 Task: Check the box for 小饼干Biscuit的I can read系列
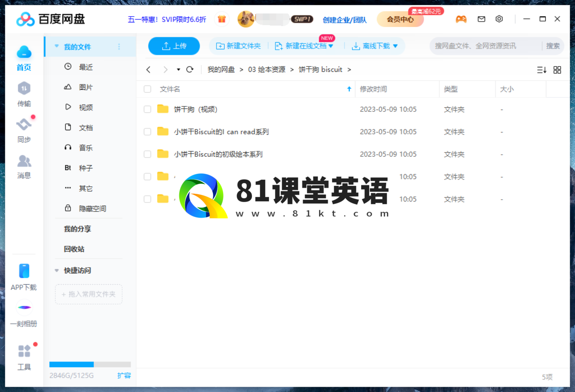(147, 132)
